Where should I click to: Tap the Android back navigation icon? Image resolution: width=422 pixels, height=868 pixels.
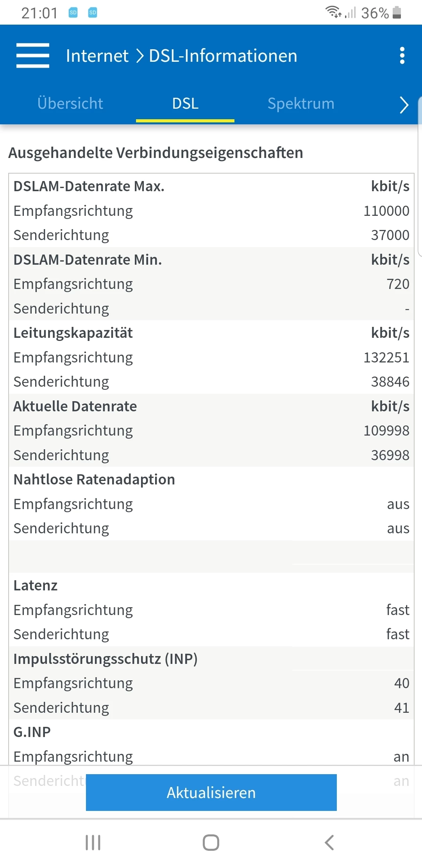point(329,843)
